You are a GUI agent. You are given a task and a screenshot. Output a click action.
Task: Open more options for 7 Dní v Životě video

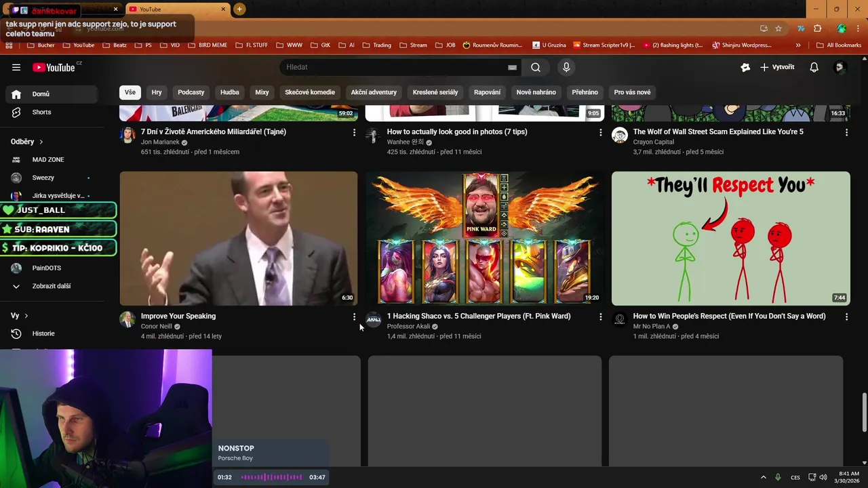coord(354,132)
